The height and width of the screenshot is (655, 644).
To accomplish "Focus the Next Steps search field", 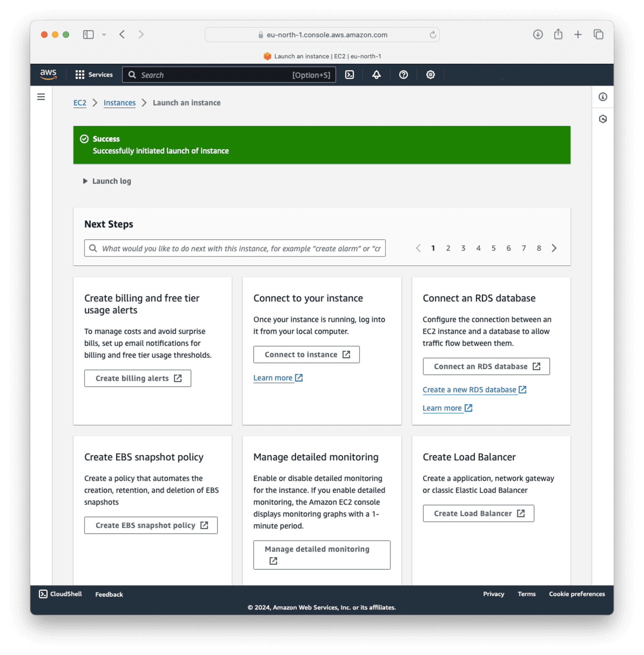I will (x=235, y=248).
